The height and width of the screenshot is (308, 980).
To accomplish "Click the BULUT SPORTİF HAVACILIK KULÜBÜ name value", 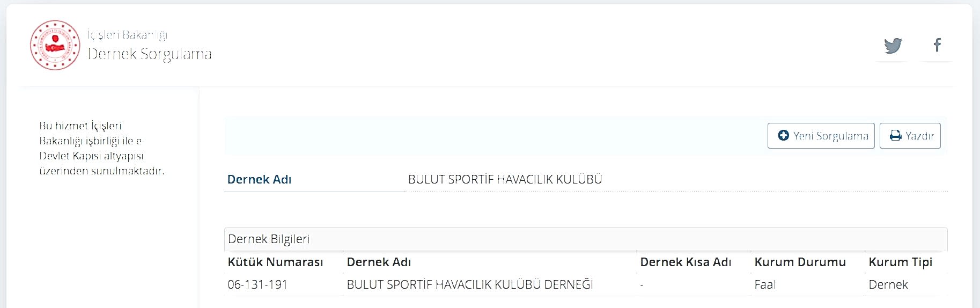I will coord(505,179).
